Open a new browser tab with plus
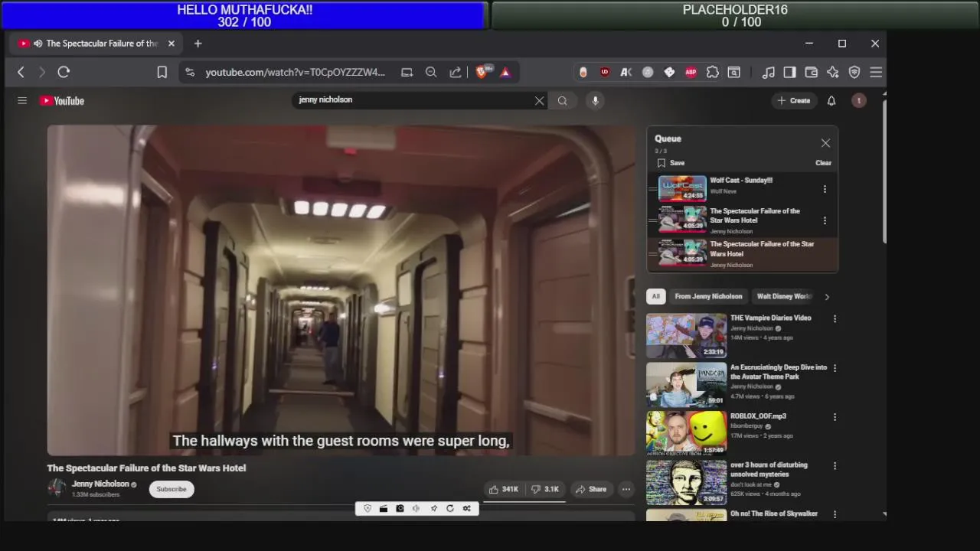Image resolution: width=980 pixels, height=551 pixels. coord(198,44)
